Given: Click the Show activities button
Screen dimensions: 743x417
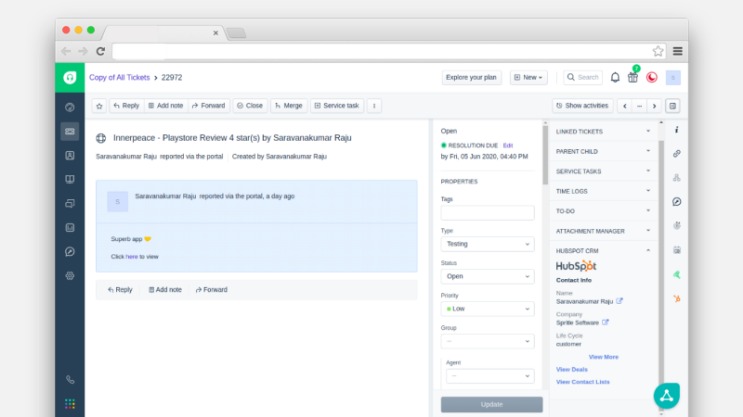Looking at the screenshot, I should click(x=582, y=105).
